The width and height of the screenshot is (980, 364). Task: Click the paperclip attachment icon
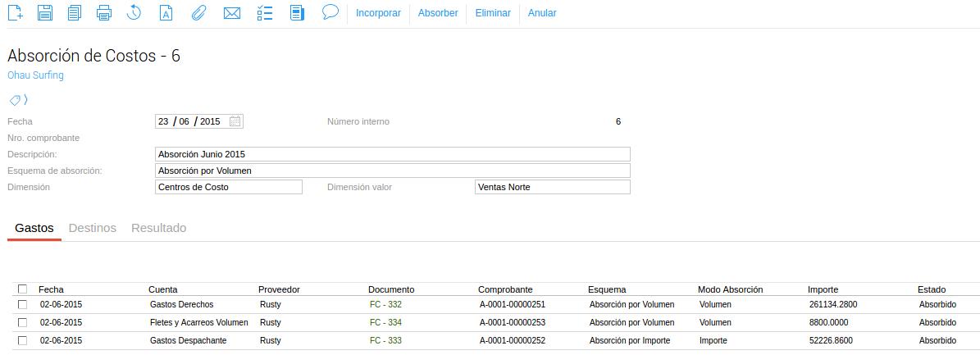point(198,12)
